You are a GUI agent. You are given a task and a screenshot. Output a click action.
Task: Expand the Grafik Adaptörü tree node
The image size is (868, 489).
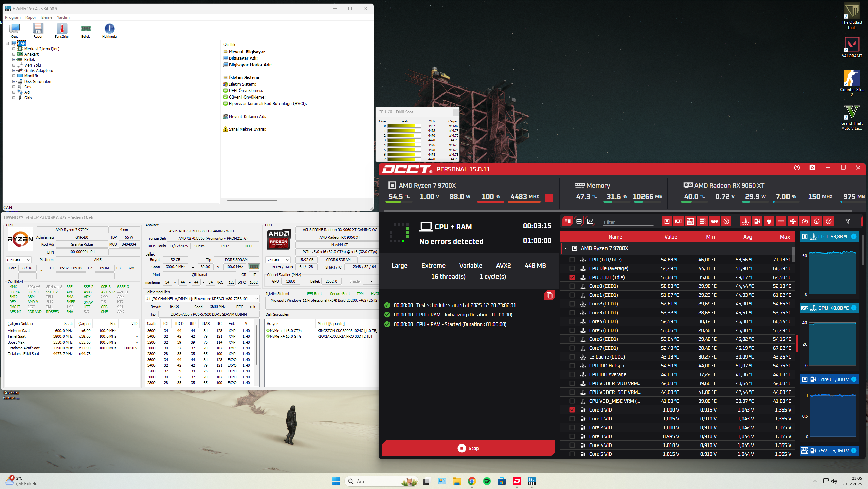(14, 71)
